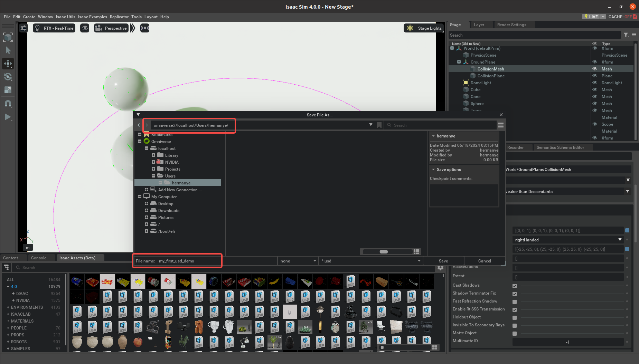639x364 pixels.
Task: Collapse the GroundPlane tree node
Action: pyautogui.click(x=459, y=62)
